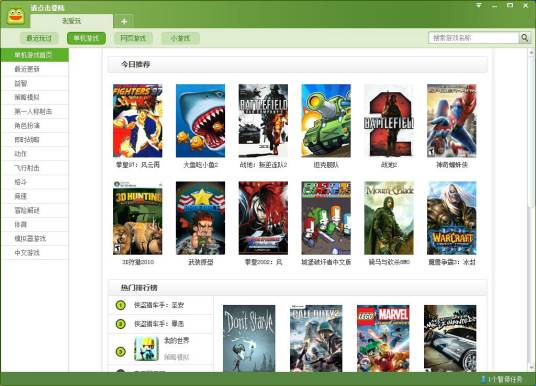Switch to the 小游戏 tab
536x386 pixels.
coord(180,38)
